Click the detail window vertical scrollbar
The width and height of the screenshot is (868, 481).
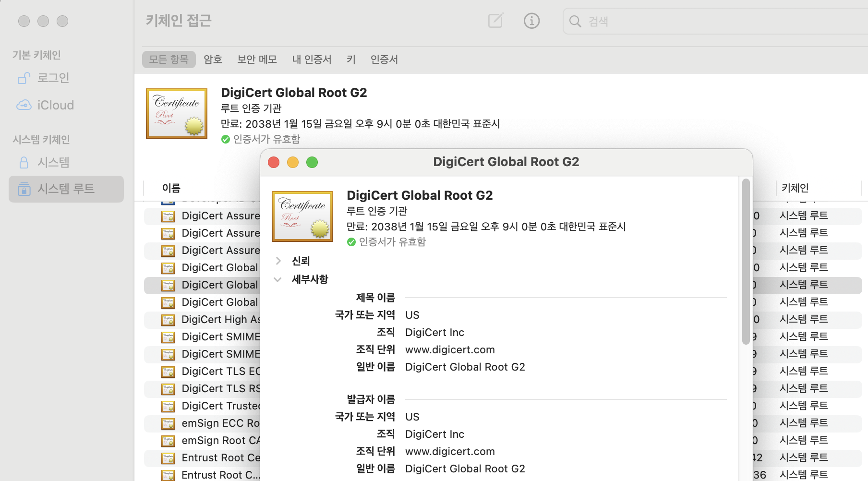click(x=746, y=262)
